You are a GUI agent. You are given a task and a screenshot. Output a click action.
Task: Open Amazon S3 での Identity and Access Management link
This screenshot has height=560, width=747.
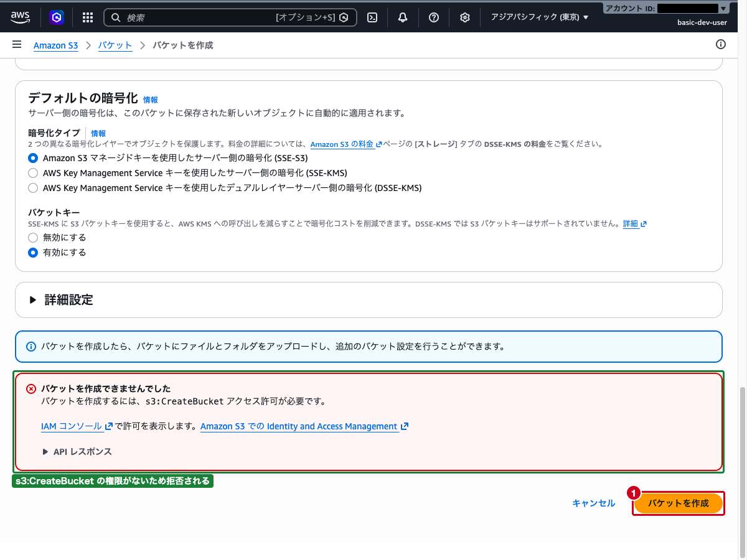tap(299, 426)
